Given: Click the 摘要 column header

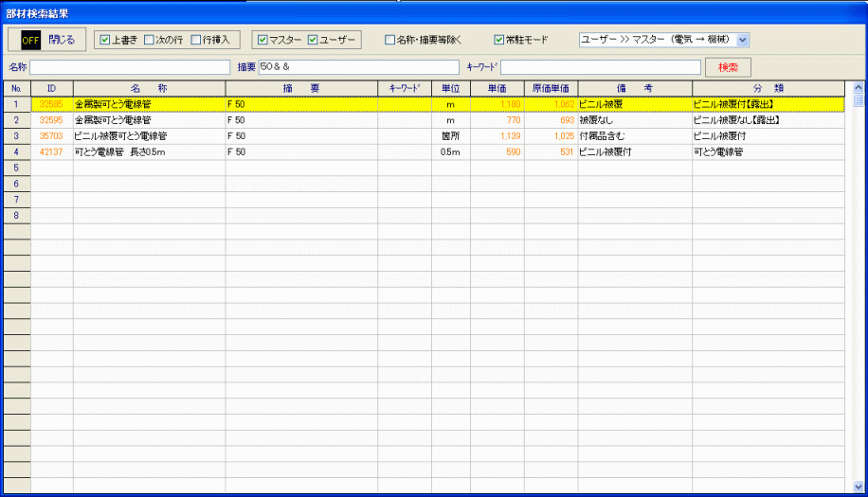Looking at the screenshot, I should (301, 88).
